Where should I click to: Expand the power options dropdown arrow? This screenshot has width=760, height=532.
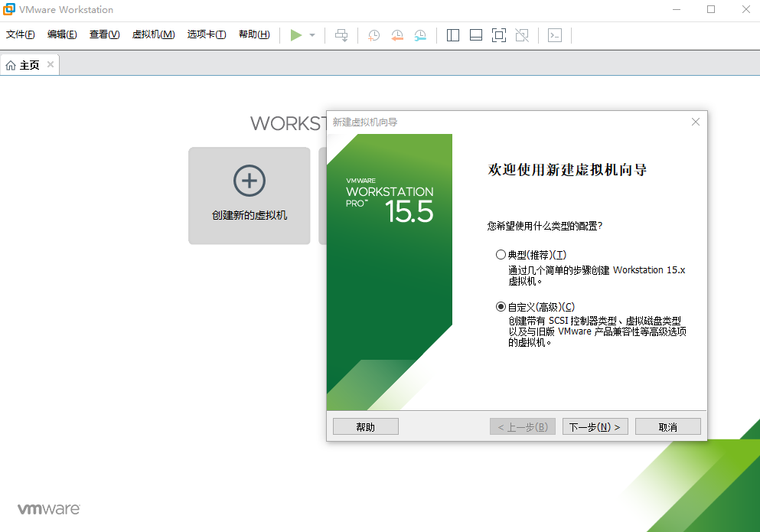pos(312,35)
